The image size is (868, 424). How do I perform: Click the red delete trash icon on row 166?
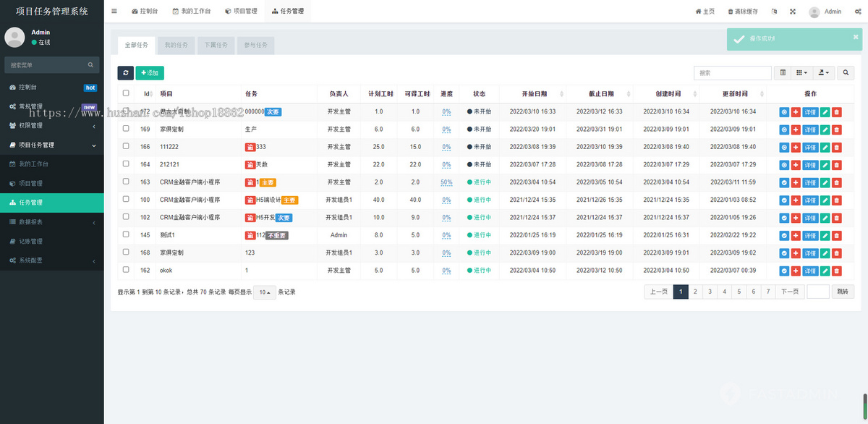837,146
